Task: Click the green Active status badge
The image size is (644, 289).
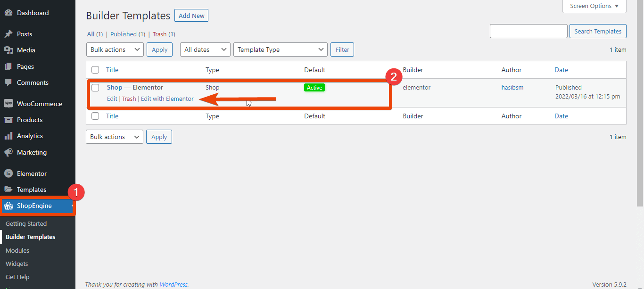Action: (314, 88)
